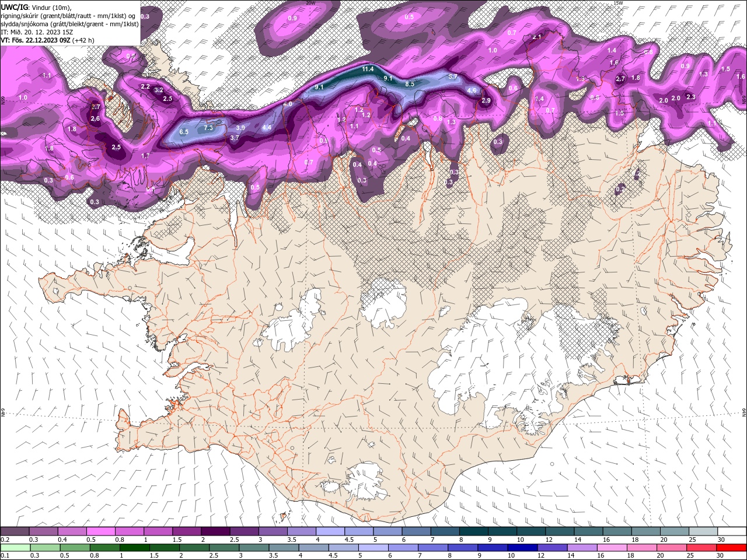
Task: Click the 4.6 precipitation value on the map
Action: point(472,90)
